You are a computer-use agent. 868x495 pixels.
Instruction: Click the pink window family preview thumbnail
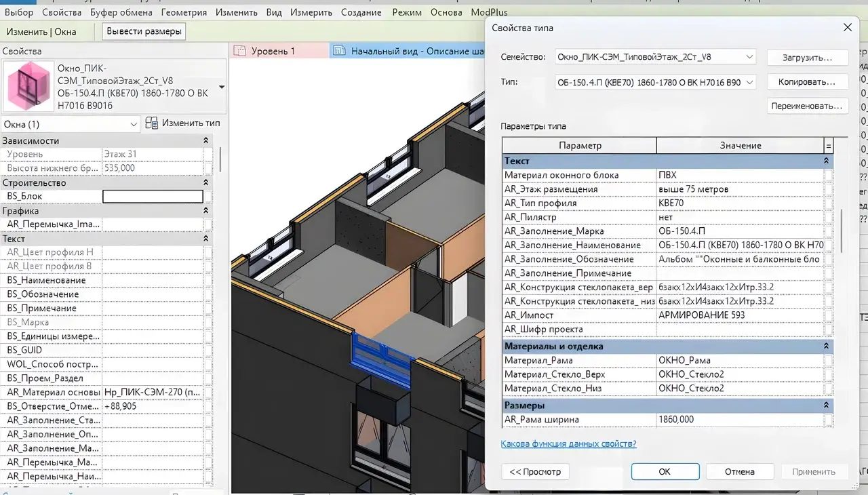coord(29,86)
